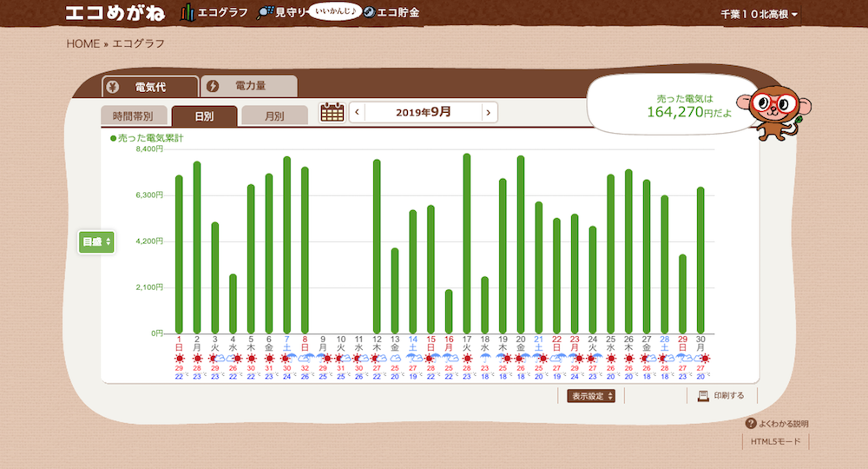Click the green bar for day 29
This screenshot has height=469, width=868.
682,294
